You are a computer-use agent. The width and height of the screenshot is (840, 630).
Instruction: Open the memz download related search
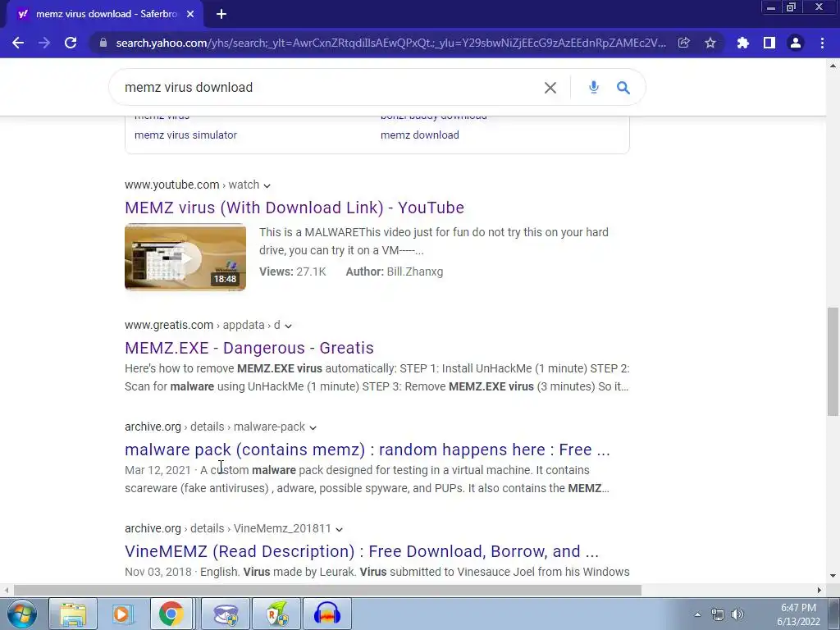tap(419, 135)
